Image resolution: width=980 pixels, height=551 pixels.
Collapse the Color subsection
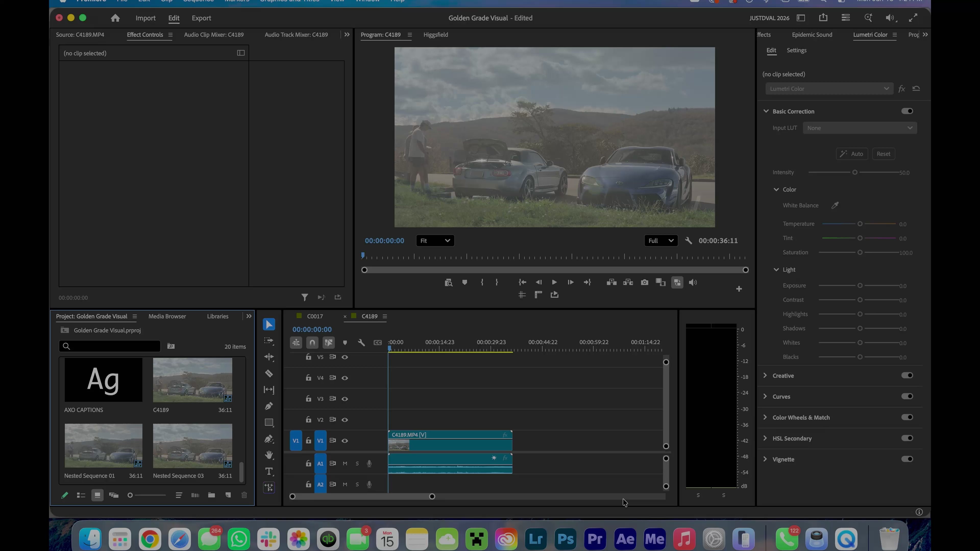776,189
